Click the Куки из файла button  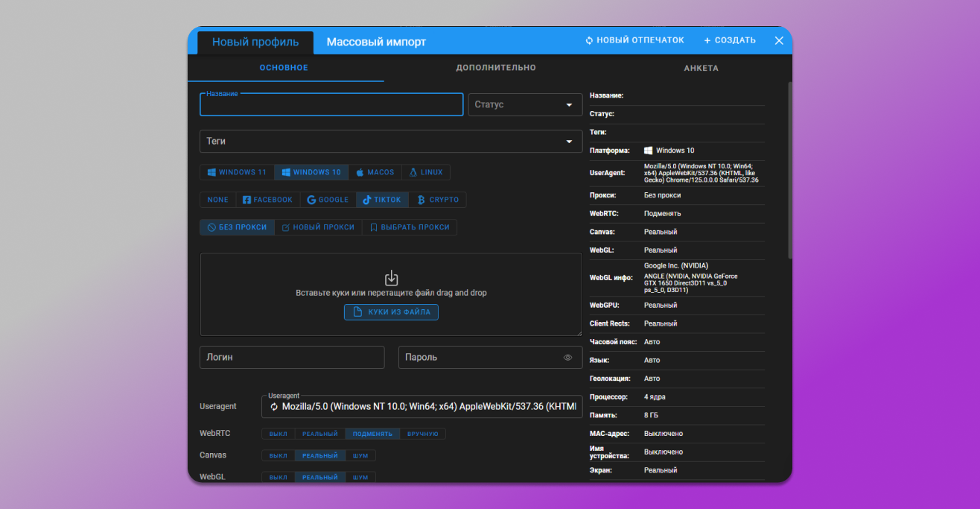pos(391,312)
